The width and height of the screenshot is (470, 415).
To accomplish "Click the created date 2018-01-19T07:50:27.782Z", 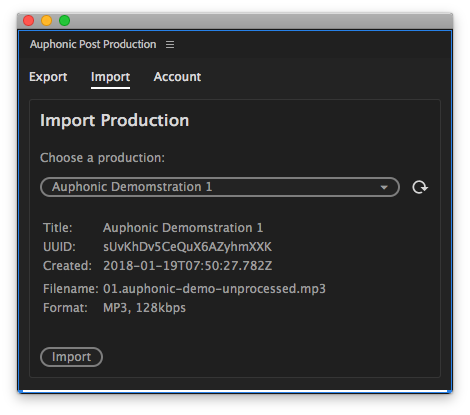I will 188,266.
